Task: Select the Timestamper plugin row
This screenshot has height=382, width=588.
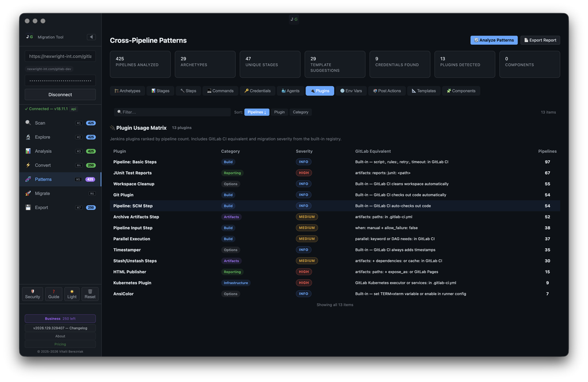Action: pos(335,249)
